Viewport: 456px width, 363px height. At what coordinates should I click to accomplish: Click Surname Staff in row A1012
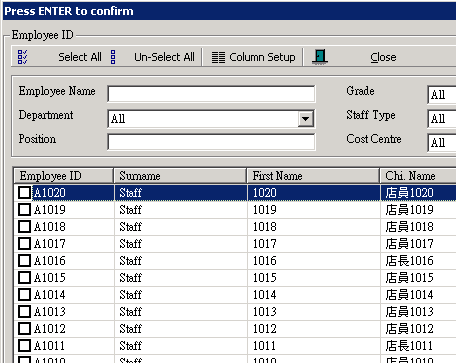coord(131,329)
